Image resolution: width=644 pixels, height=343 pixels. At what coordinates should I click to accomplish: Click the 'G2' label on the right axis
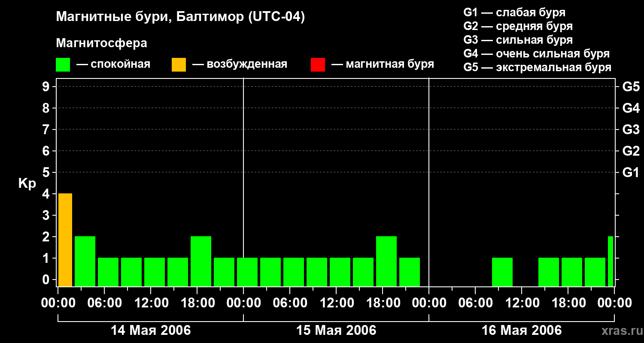point(631,151)
